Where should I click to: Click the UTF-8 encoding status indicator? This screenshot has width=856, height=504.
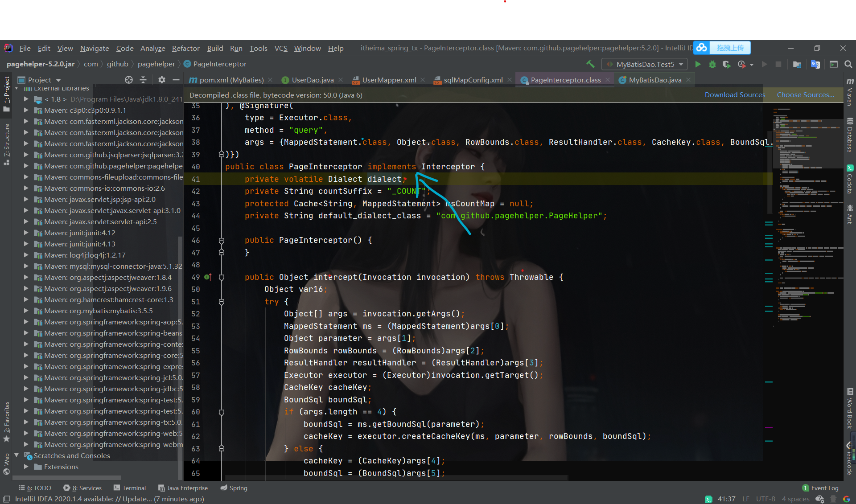[765, 499]
